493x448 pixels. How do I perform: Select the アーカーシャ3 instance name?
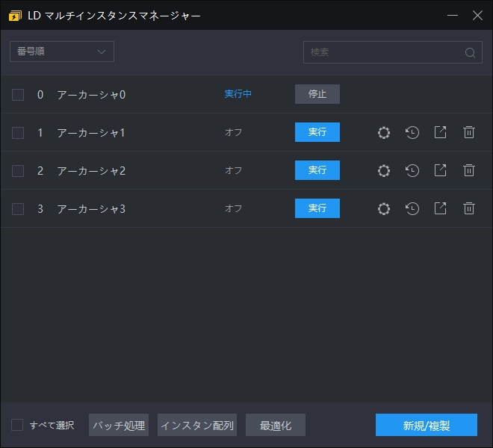pyautogui.click(x=91, y=209)
